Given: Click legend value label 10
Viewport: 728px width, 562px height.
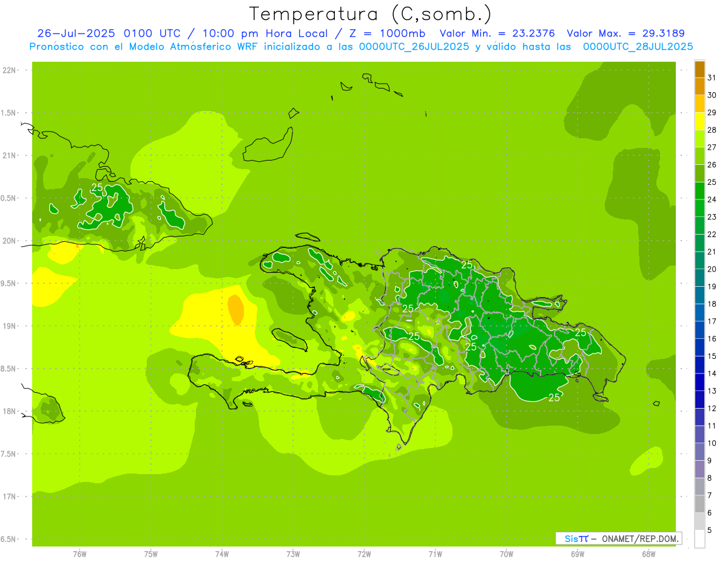Looking at the screenshot, I should [x=712, y=443].
